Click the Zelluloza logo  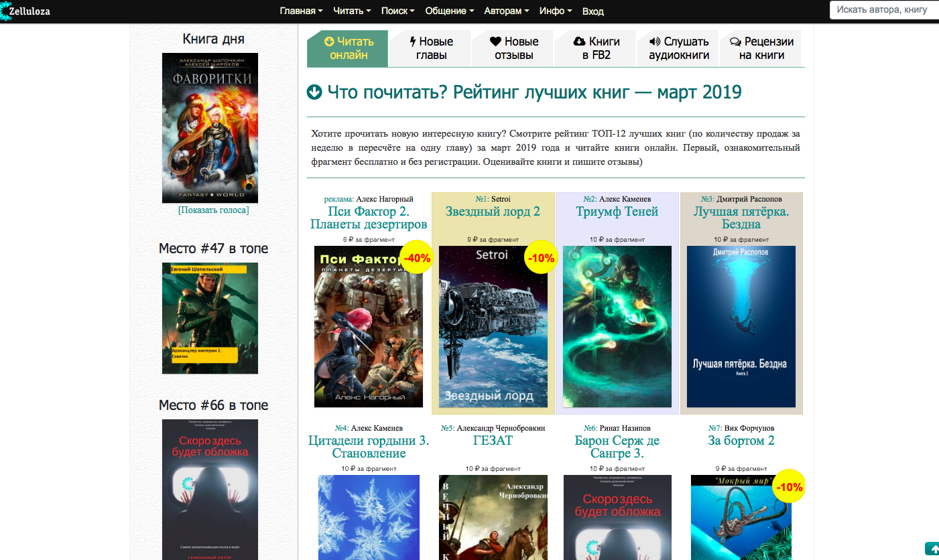click(25, 11)
